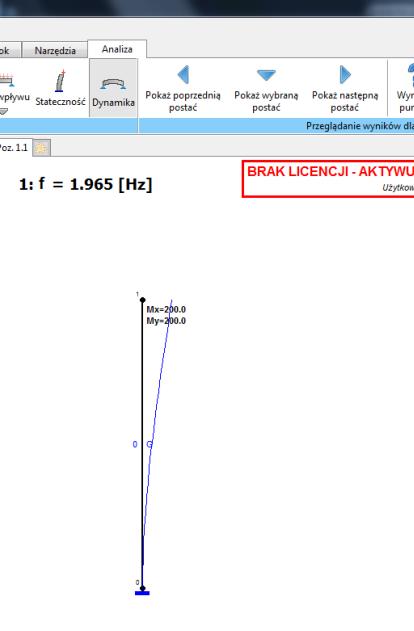Select the blue member label 0

(x=135, y=444)
